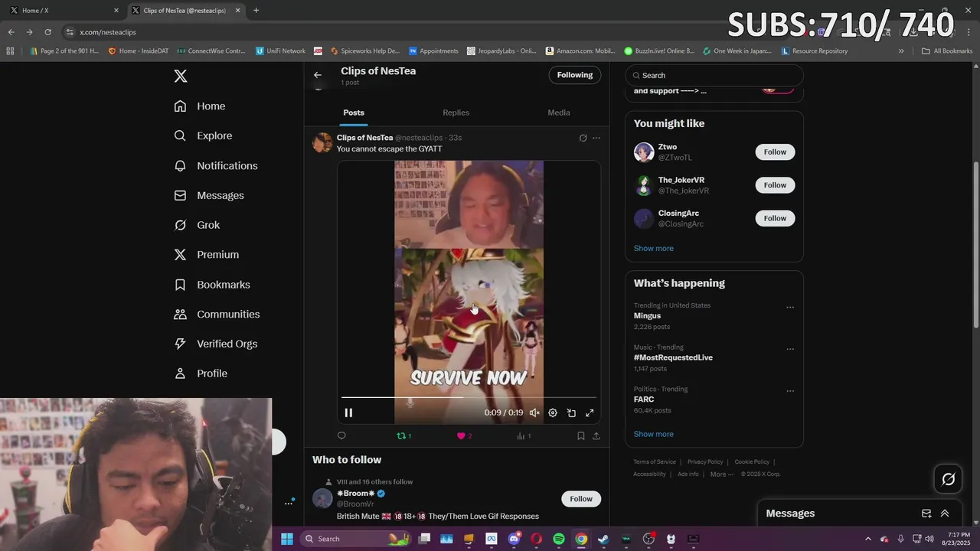
Task: Open Discord from the taskbar
Action: pyautogui.click(x=514, y=539)
